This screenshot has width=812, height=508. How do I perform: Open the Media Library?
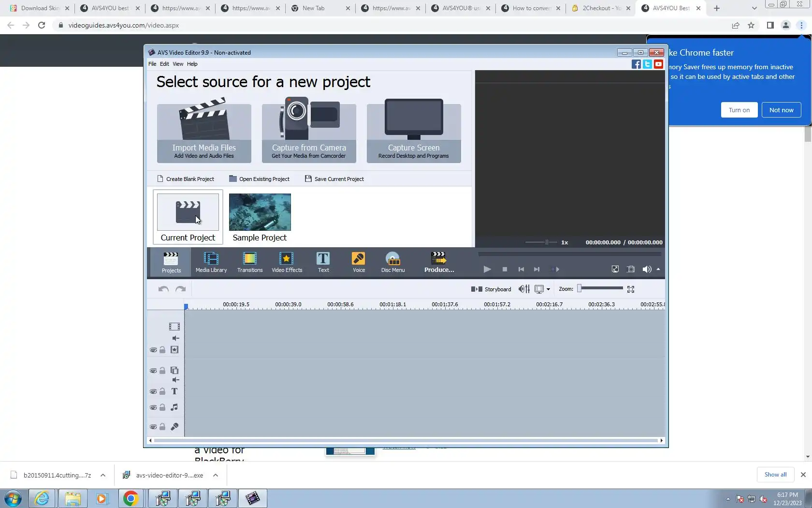click(211, 262)
